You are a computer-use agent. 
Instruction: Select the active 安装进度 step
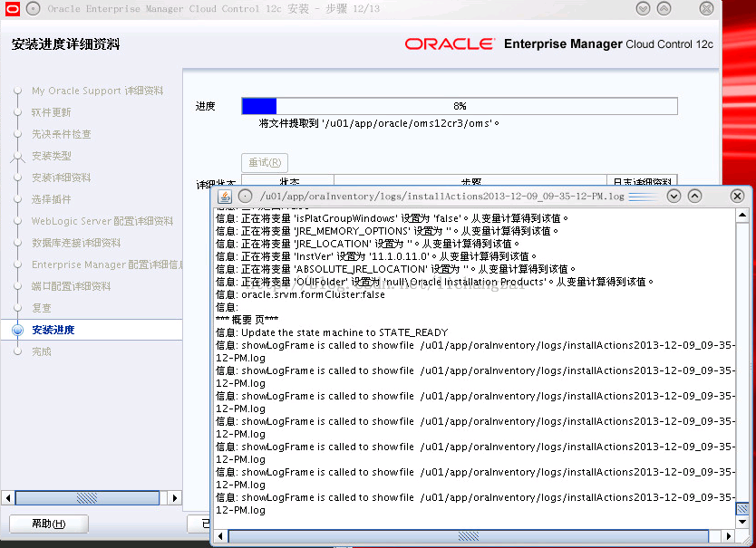(x=53, y=330)
